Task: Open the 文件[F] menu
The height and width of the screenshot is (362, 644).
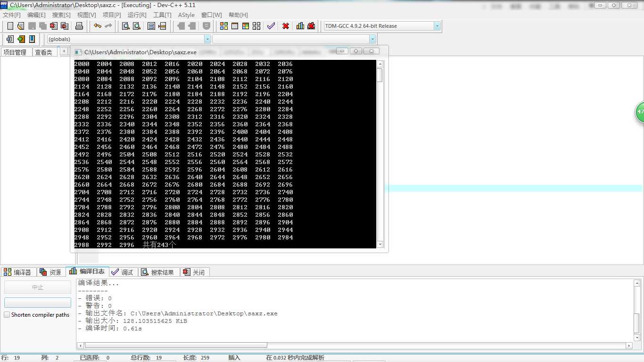Action: 12,15
